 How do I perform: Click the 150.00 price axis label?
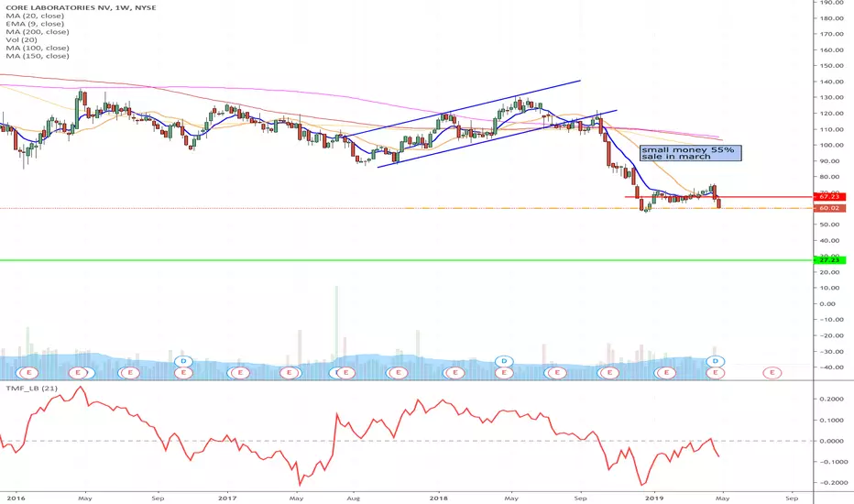[x=832, y=66]
